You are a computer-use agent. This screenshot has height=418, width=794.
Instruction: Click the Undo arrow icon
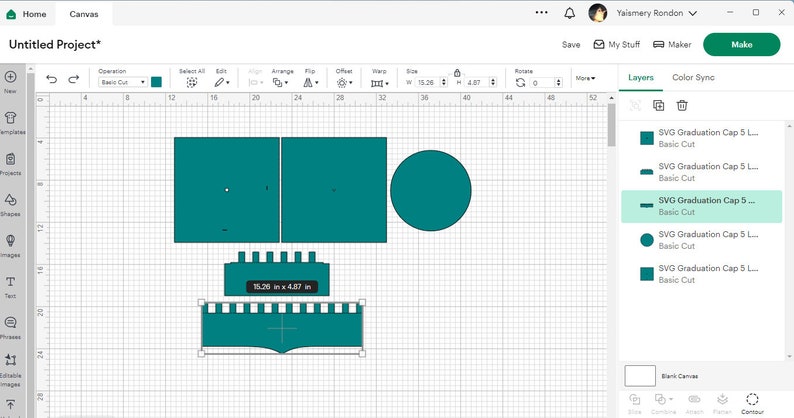click(x=51, y=79)
